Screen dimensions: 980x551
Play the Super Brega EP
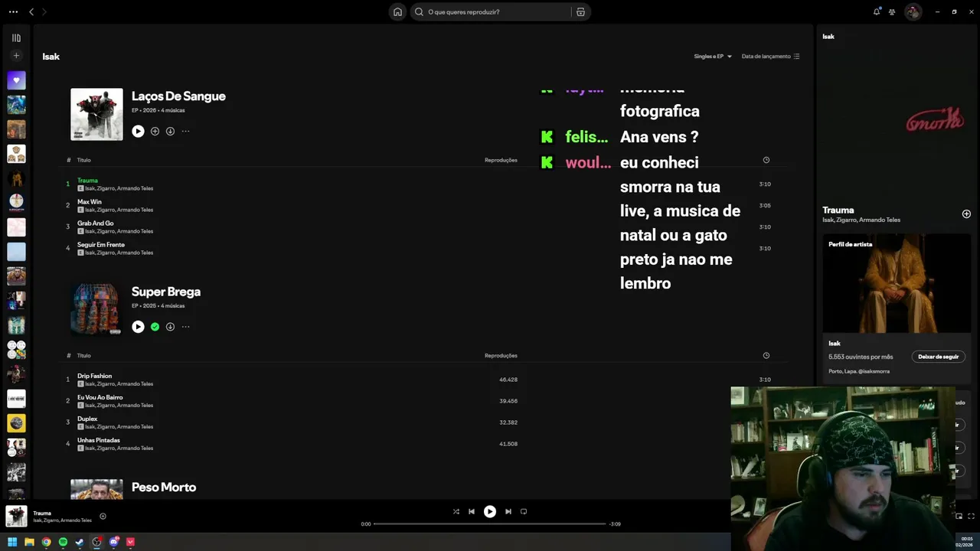click(138, 327)
